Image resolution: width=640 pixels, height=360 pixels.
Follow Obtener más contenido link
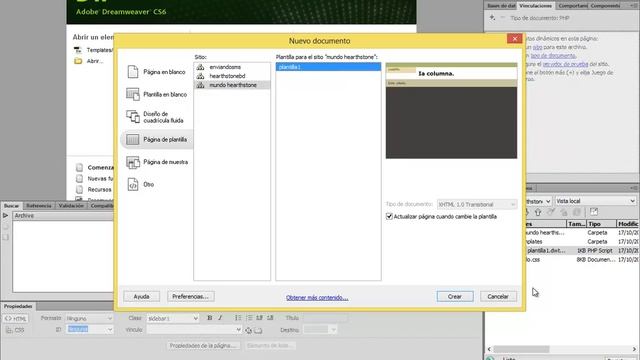pyautogui.click(x=317, y=298)
